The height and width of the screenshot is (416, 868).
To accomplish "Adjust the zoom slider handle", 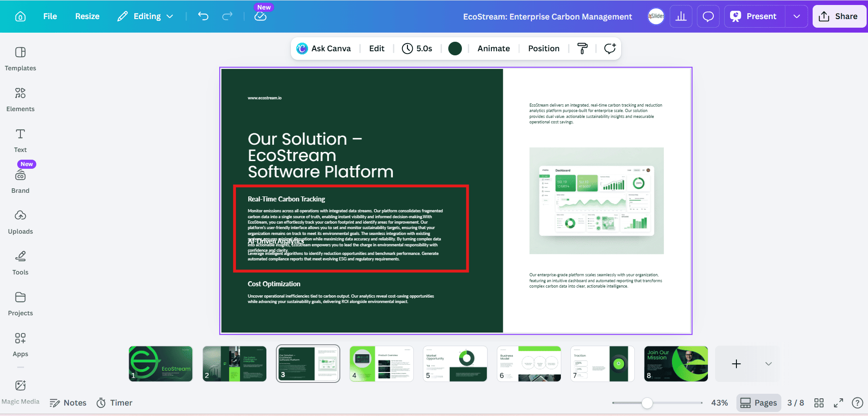I will point(647,403).
